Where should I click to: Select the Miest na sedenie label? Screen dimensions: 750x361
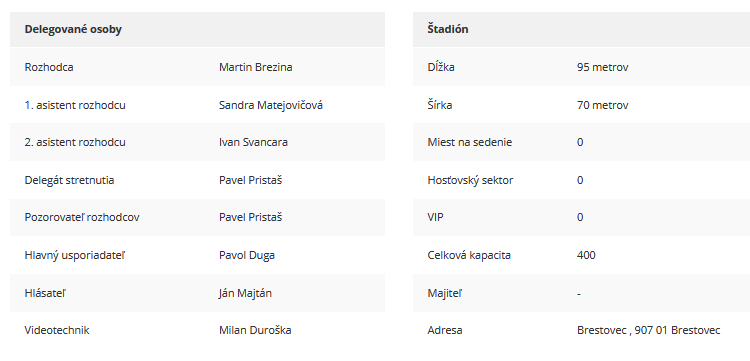pyautogui.click(x=470, y=142)
